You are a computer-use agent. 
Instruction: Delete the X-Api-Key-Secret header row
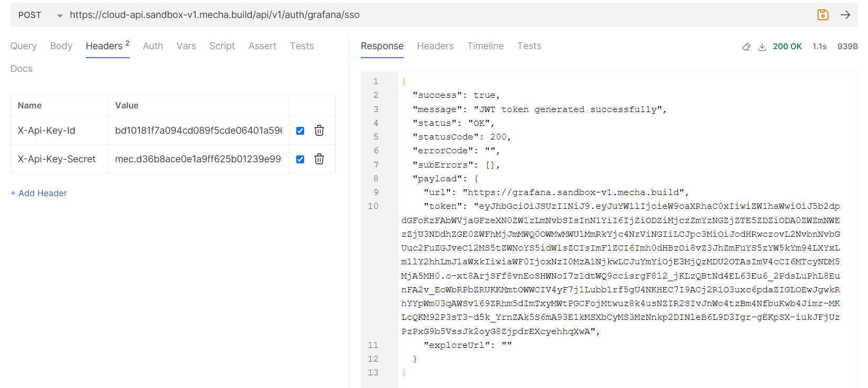319,159
